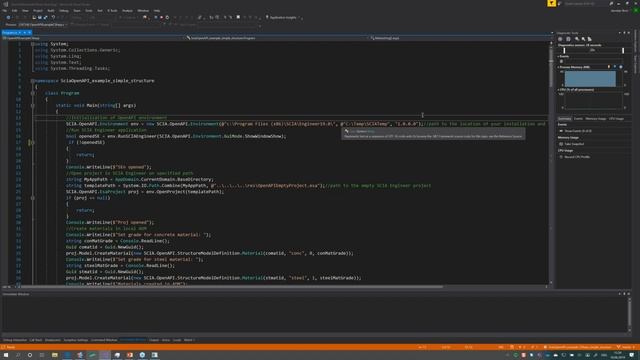Open File Explorer from the taskbar
This screenshot has width=640, height=360.
(55, 355)
